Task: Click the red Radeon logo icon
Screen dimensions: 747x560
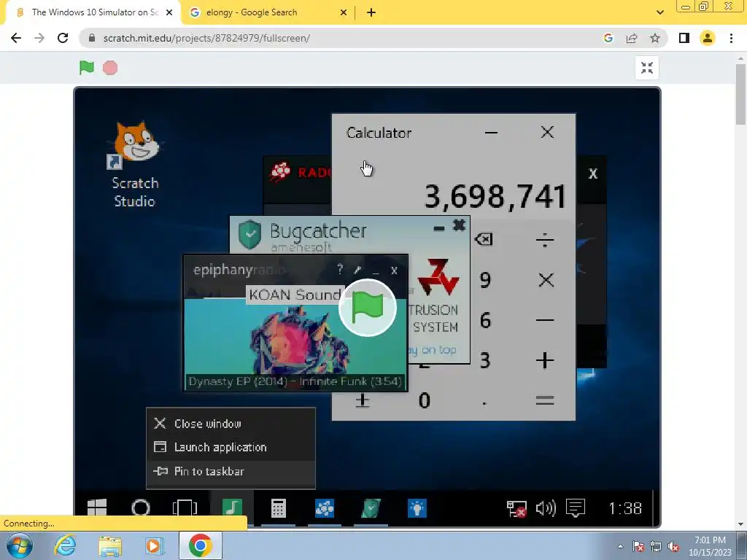Action: (x=280, y=172)
